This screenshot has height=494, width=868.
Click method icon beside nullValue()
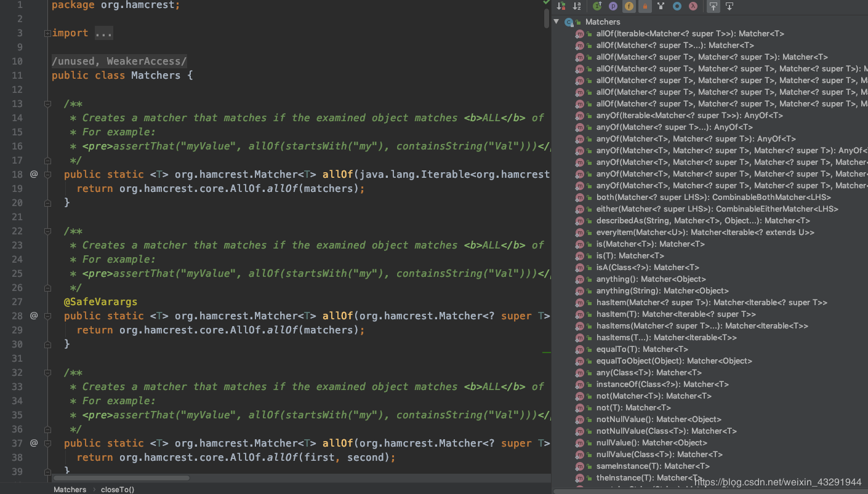580,443
